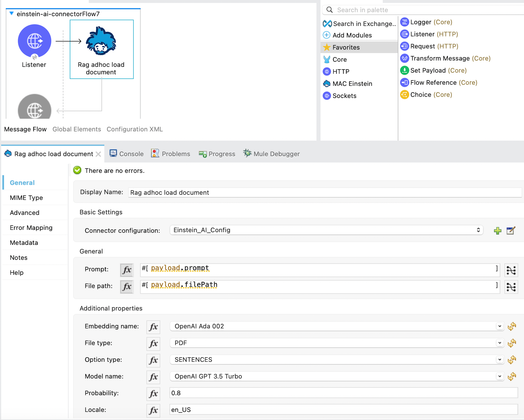Open the expression mapper for Prompt
This screenshot has height=420, width=524.
click(x=511, y=270)
